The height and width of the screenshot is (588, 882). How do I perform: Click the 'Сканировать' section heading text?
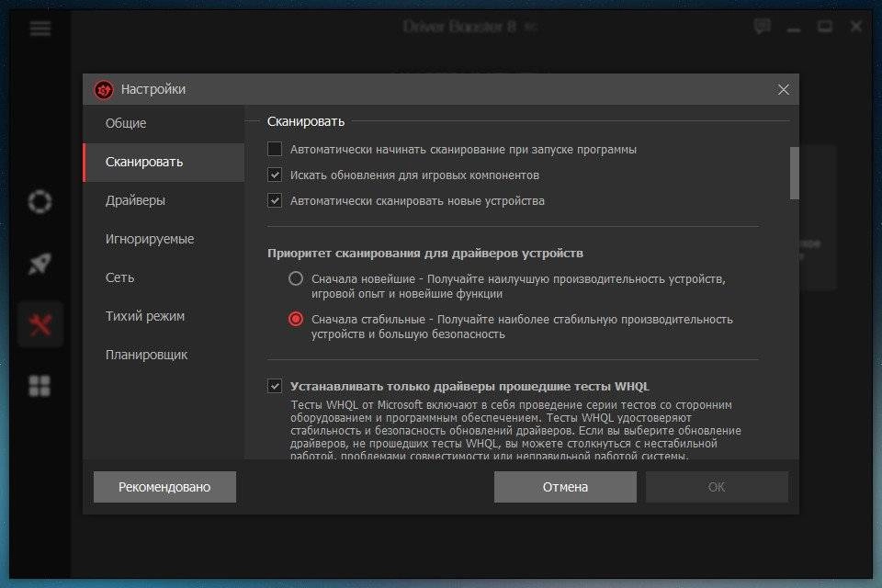pyautogui.click(x=306, y=121)
